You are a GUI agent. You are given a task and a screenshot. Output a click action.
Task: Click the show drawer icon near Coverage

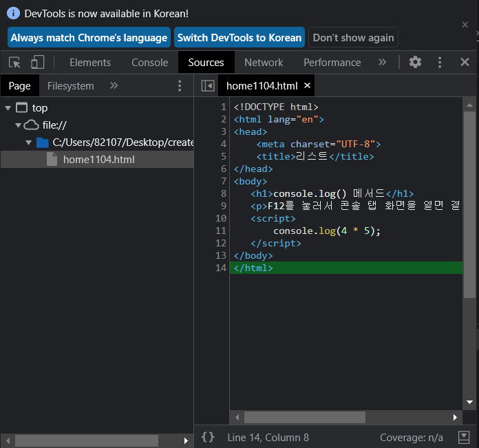coord(464,437)
